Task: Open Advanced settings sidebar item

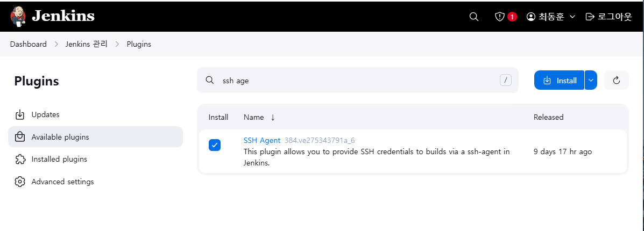Action: point(95,182)
